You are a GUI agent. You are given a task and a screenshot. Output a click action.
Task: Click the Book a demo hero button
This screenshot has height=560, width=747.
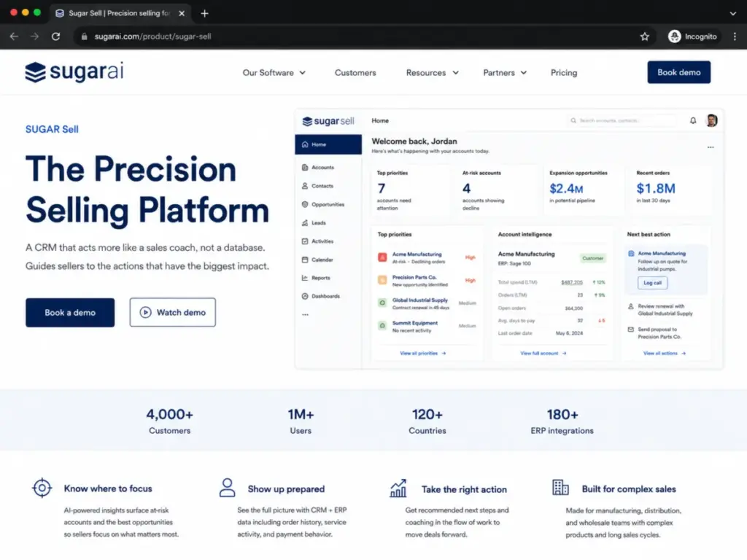(x=70, y=312)
